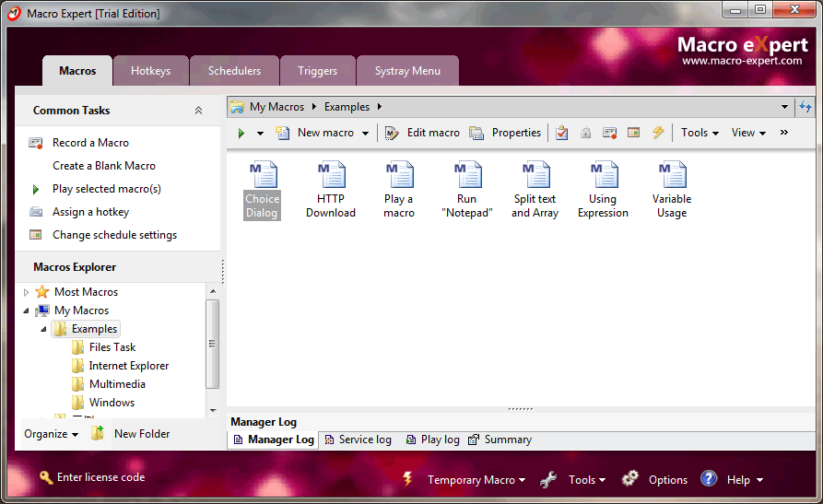Click the Macros Explorer vertical scrollbar
Image resolution: width=823 pixels, height=504 pixels.
click(x=213, y=343)
